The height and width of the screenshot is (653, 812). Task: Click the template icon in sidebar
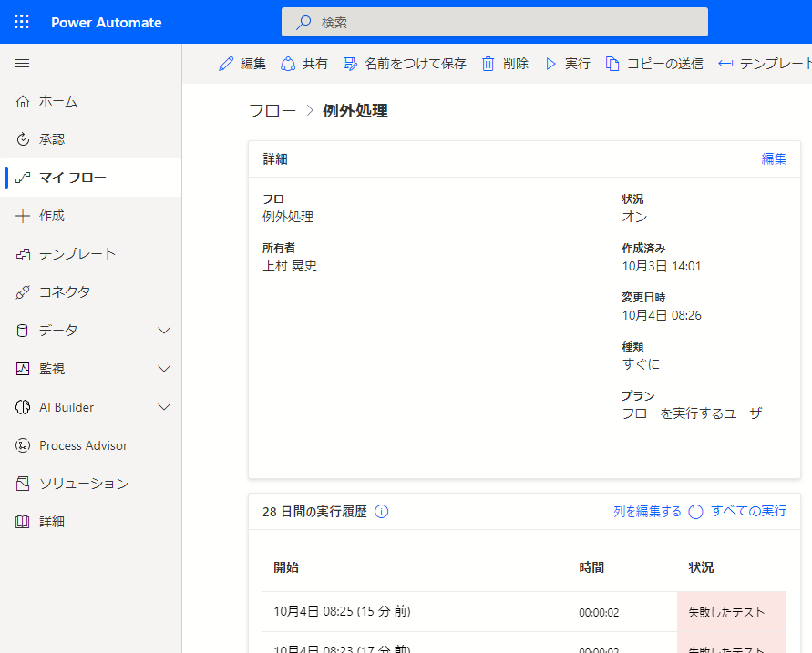coord(23,254)
